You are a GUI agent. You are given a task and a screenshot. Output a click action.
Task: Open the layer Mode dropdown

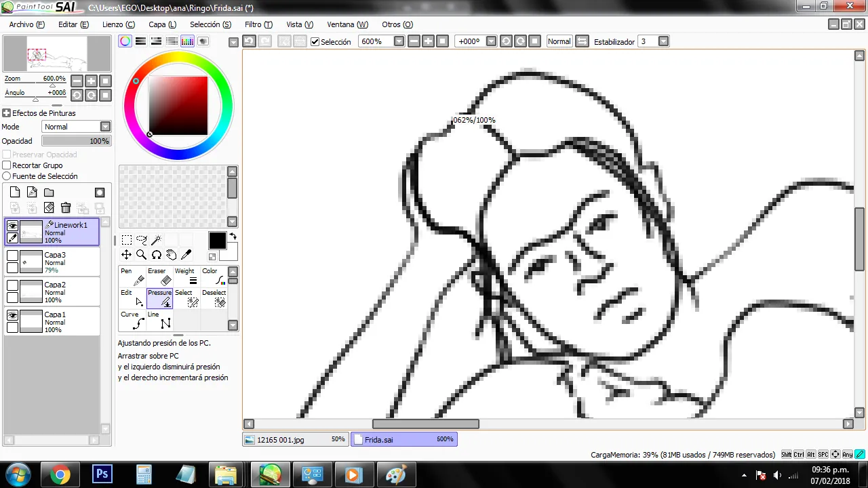[x=106, y=127]
